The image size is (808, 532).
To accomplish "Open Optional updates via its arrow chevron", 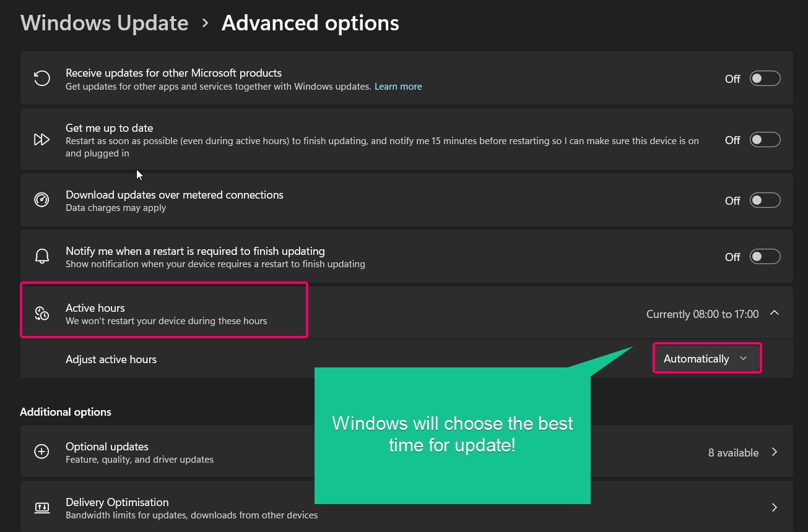I will tap(774, 452).
